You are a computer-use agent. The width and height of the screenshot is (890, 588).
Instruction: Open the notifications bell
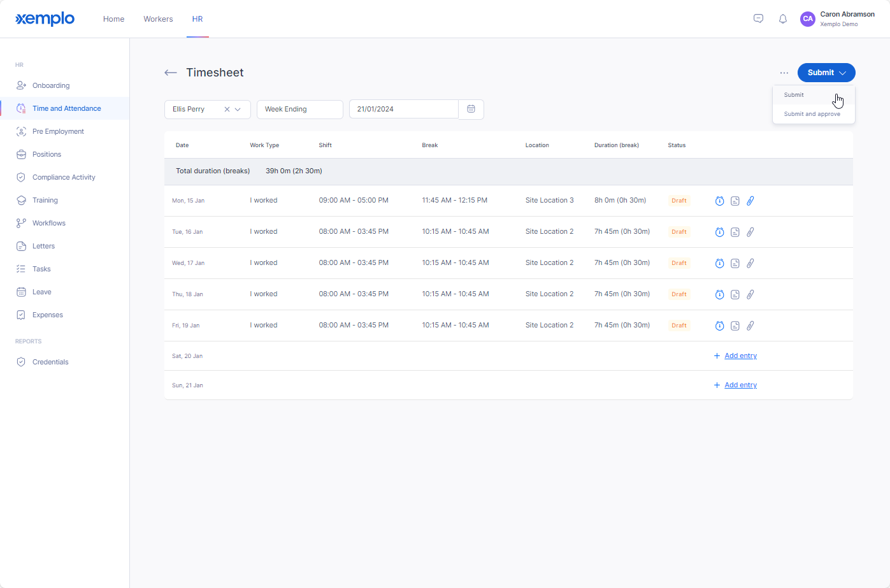tap(783, 18)
